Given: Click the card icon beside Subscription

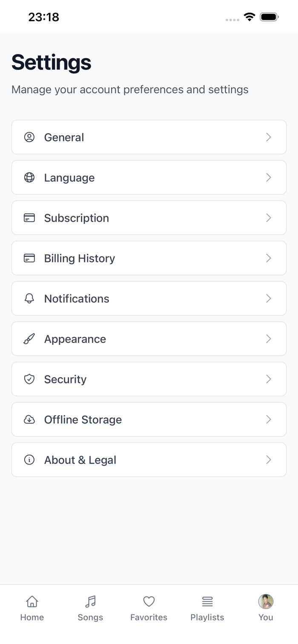Looking at the screenshot, I should pyautogui.click(x=29, y=218).
